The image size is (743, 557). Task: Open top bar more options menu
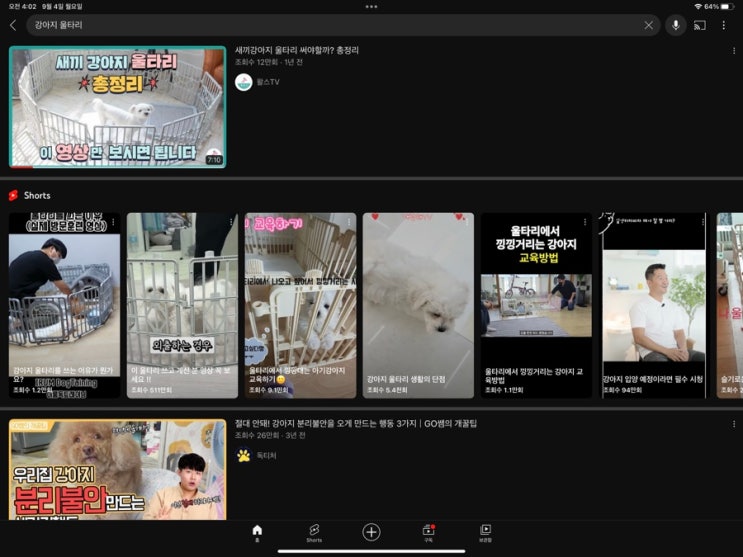(x=724, y=25)
